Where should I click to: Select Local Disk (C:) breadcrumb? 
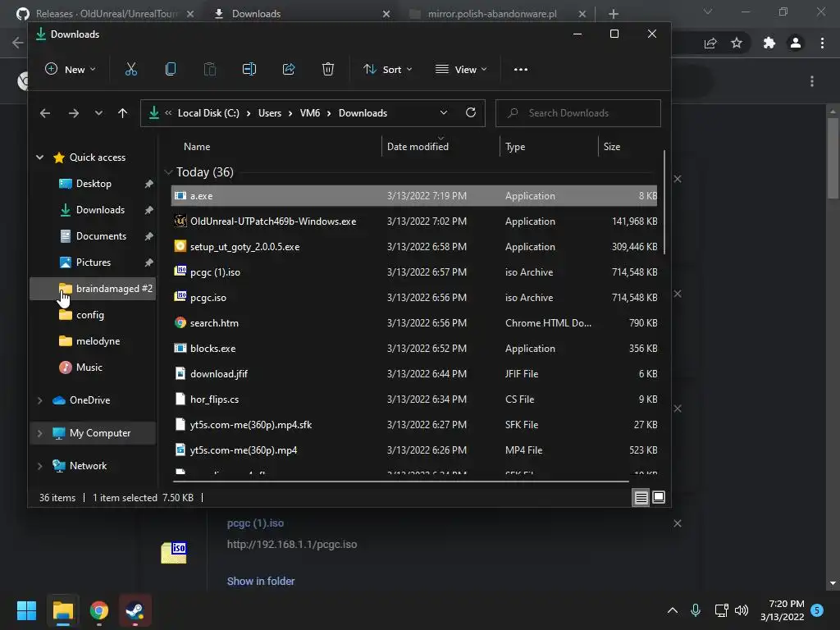(x=208, y=113)
